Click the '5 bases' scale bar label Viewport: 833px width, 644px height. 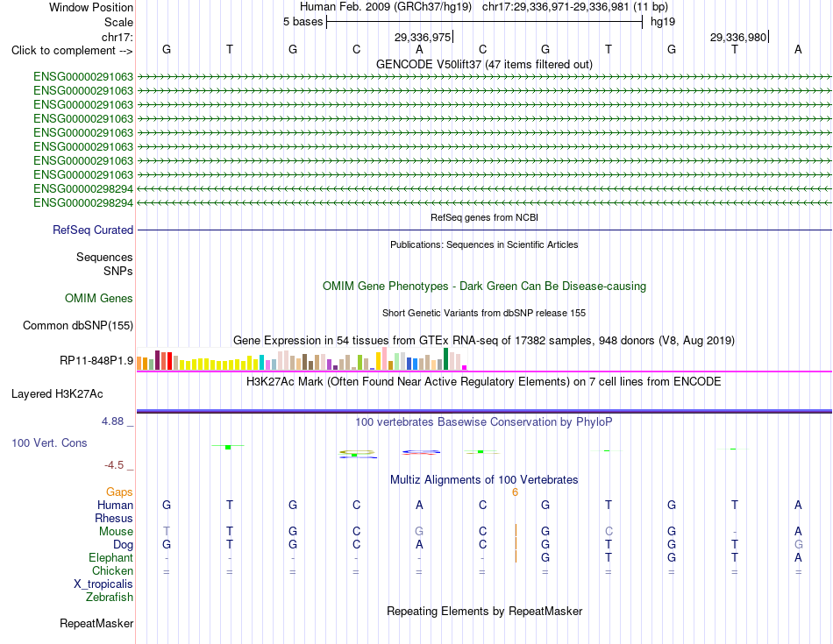click(303, 22)
